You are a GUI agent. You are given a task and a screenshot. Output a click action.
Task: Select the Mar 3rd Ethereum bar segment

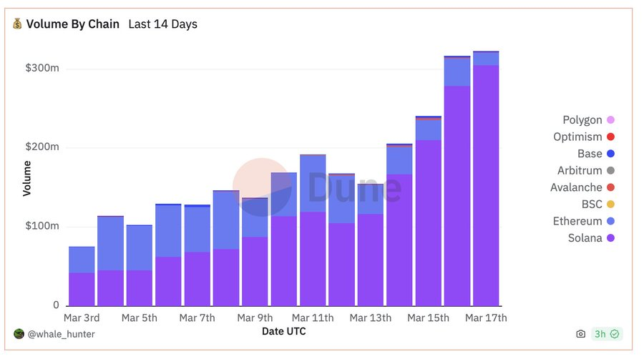pyautogui.click(x=82, y=260)
